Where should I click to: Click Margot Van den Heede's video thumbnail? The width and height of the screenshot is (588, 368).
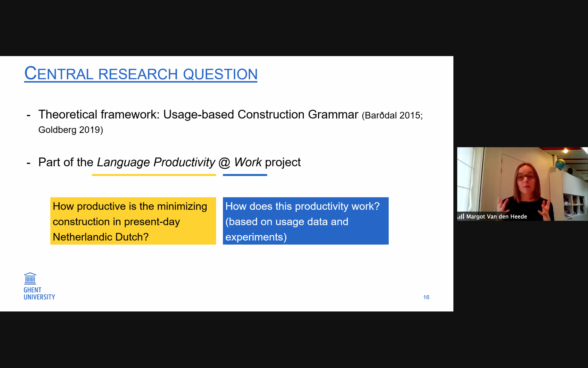522,184
